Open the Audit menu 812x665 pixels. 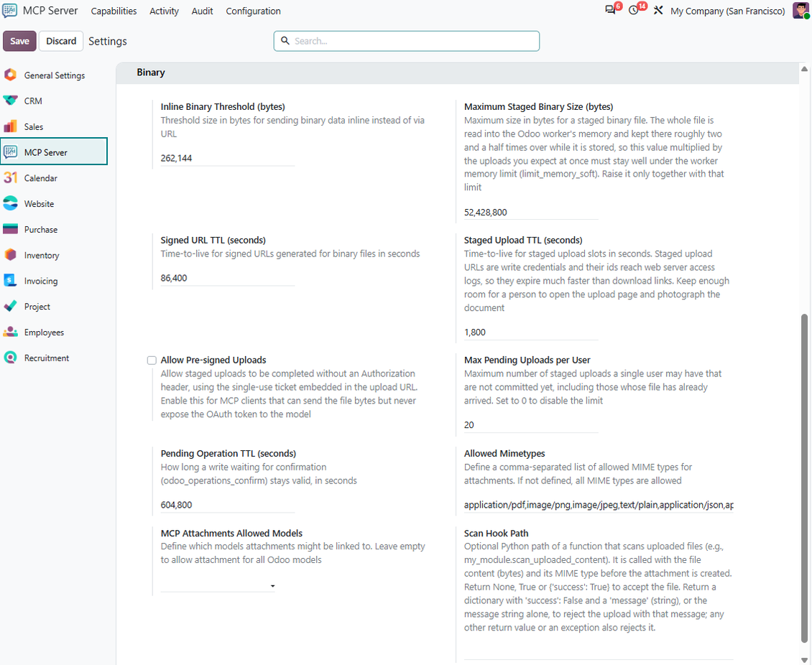202,11
